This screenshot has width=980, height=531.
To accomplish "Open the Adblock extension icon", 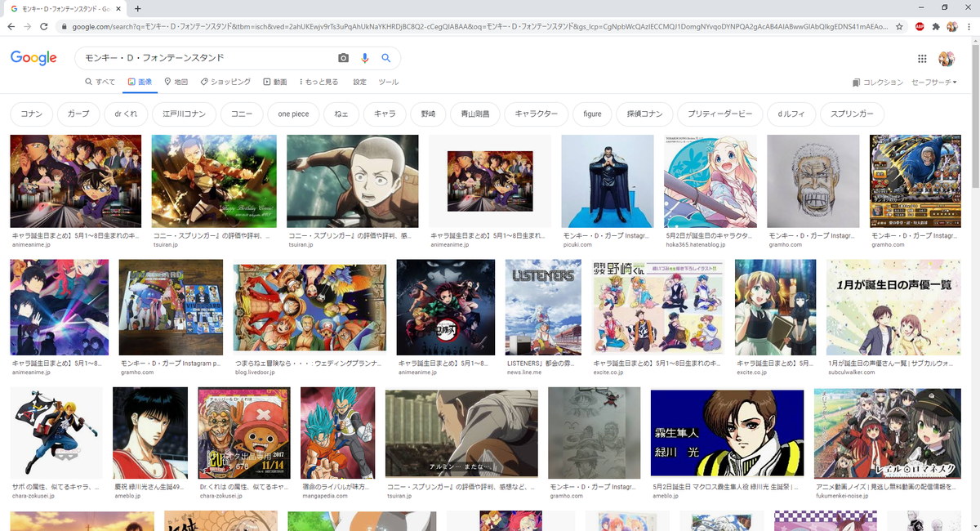I will [920, 26].
